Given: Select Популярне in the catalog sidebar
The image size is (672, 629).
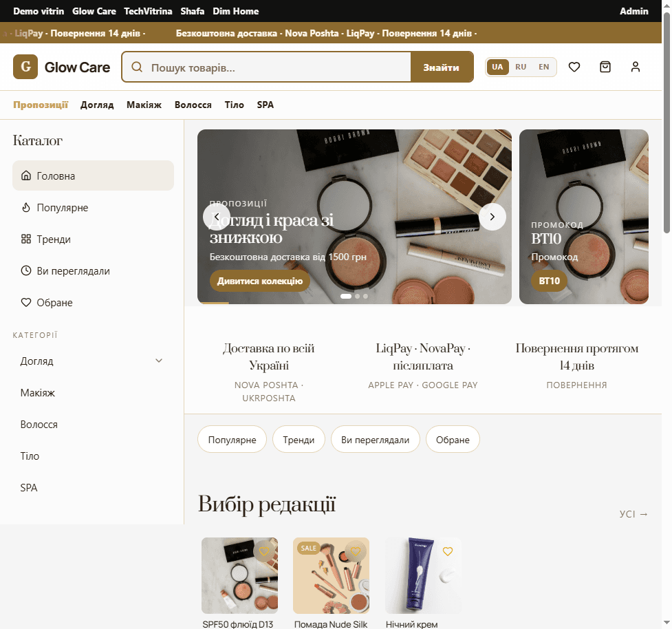Looking at the screenshot, I should pyautogui.click(x=93, y=208).
